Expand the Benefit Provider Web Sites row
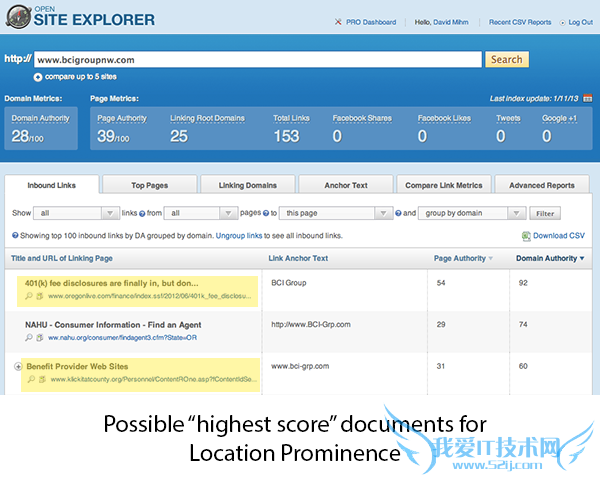This screenshot has width=600, height=480. click(x=17, y=367)
